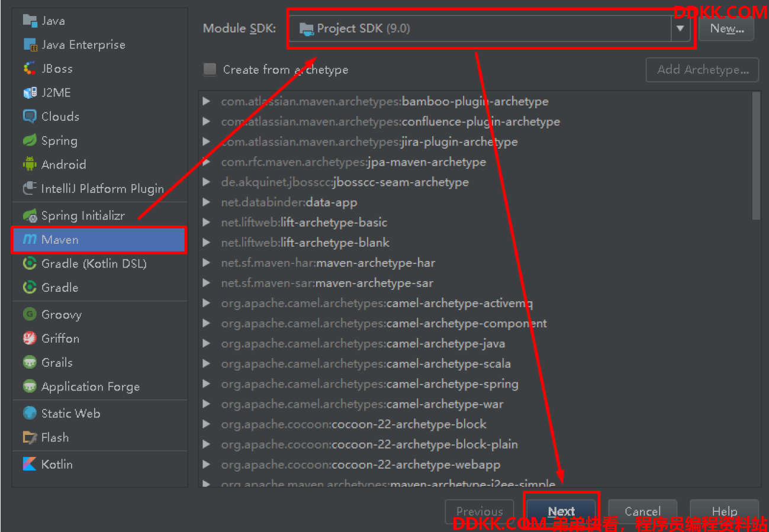769x532 pixels.
Task: Expand bamboo-plugin-archetype entry
Action: 206,101
